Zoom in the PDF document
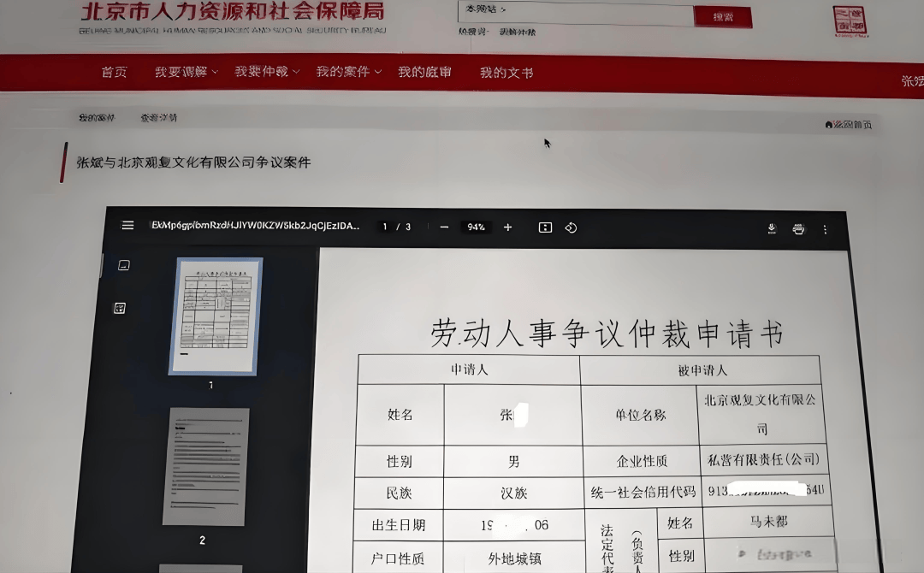 507,227
